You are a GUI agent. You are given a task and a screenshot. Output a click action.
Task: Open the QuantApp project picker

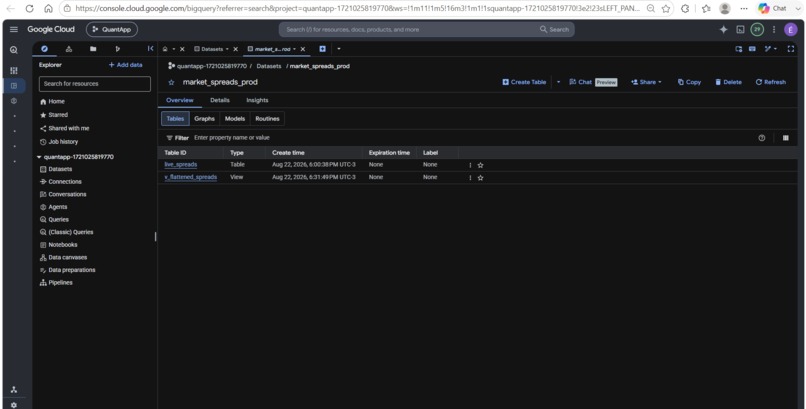112,29
